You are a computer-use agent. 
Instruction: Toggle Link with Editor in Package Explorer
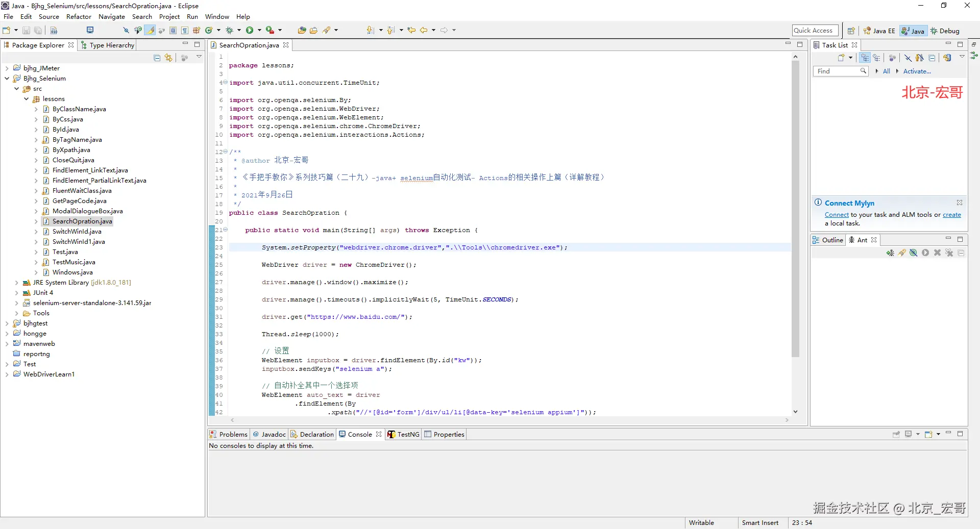click(168, 58)
